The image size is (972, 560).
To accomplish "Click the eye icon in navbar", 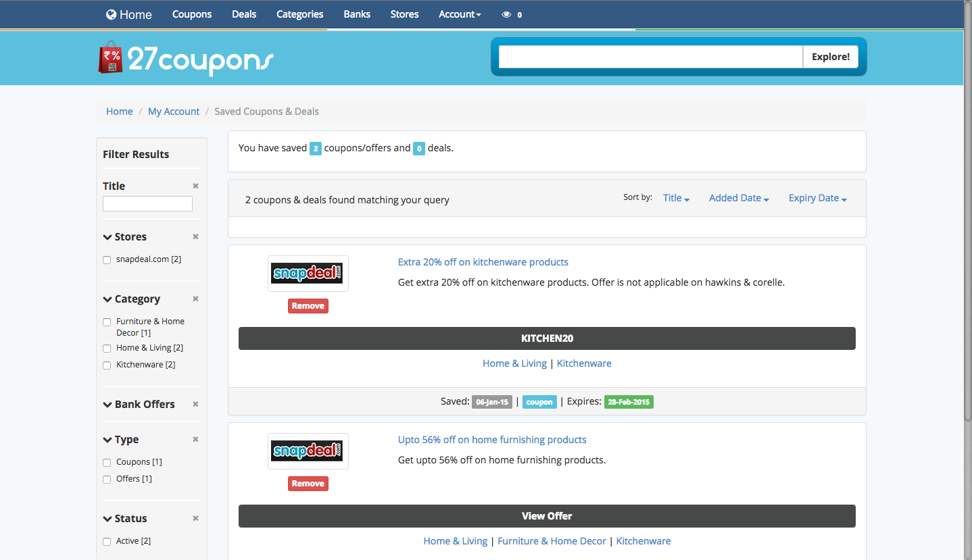I will (x=507, y=14).
